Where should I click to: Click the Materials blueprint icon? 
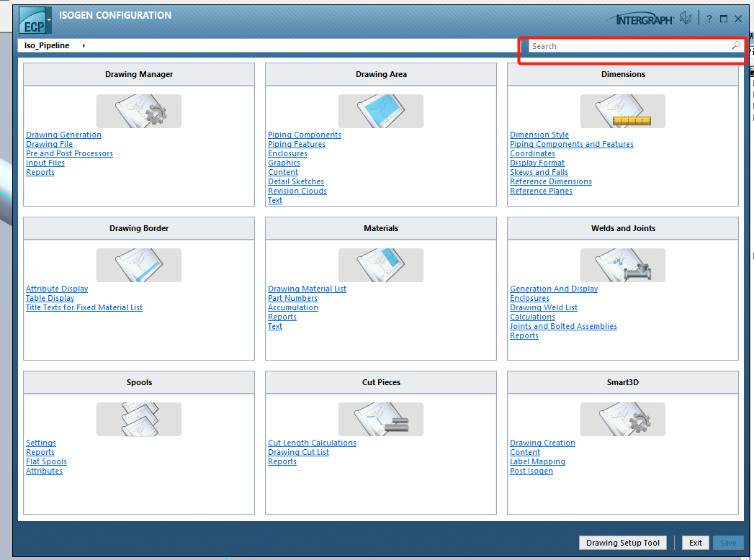[x=381, y=265]
